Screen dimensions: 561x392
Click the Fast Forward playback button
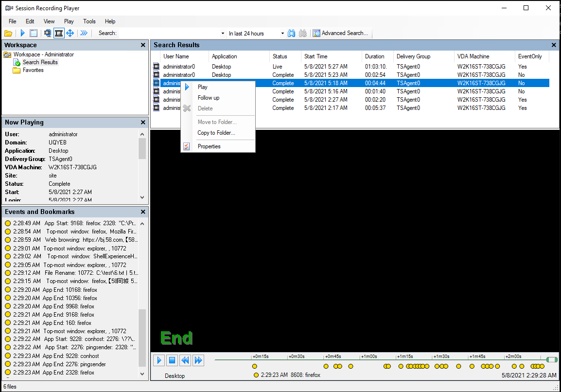coord(198,360)
